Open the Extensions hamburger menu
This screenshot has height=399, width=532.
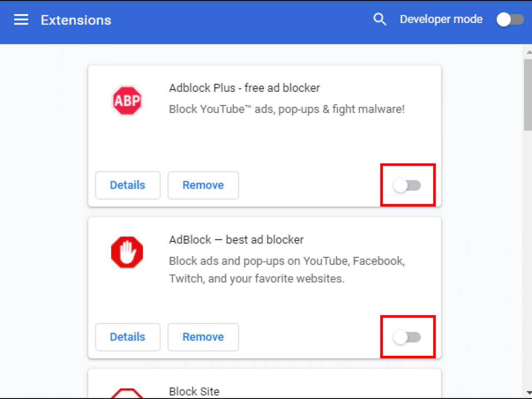(21, 20)
